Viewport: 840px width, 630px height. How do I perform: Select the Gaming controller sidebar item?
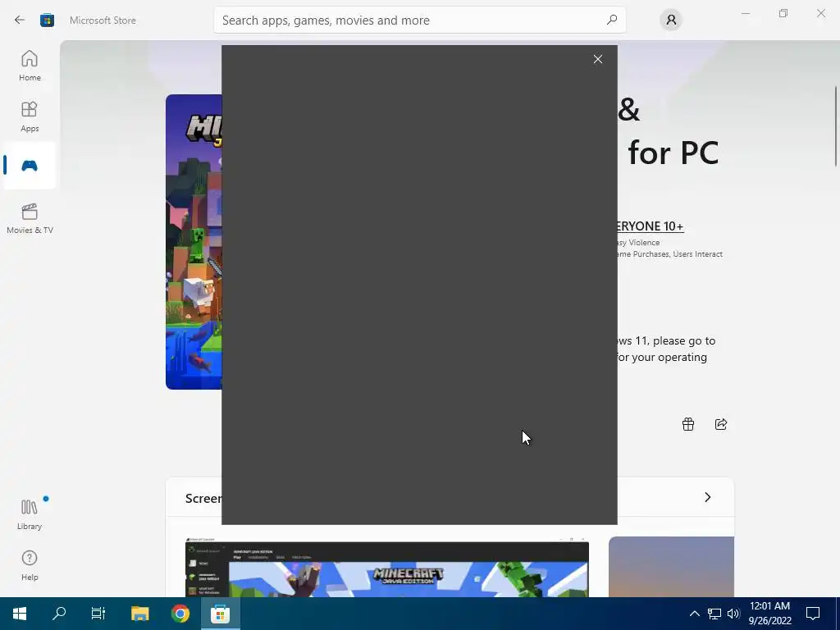tap(30, 166)
